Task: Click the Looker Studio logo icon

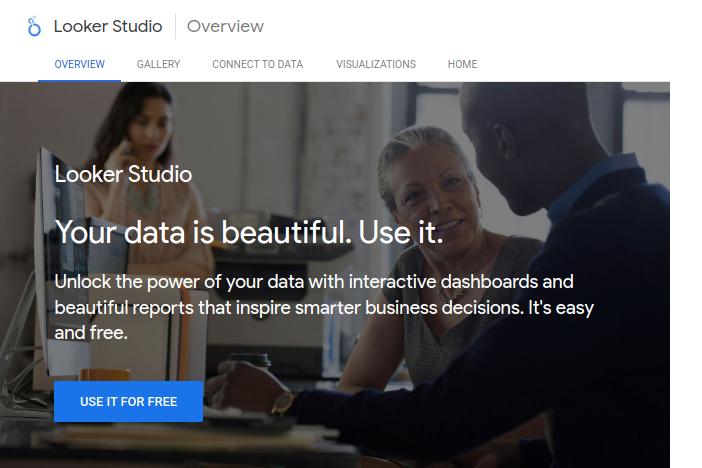Action: click(x=35, y=27)
